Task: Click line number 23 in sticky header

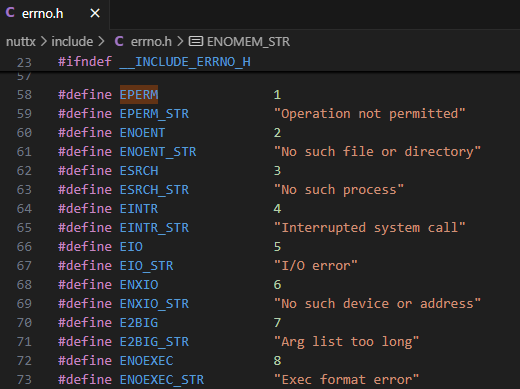Action: [x=24, y=63]
